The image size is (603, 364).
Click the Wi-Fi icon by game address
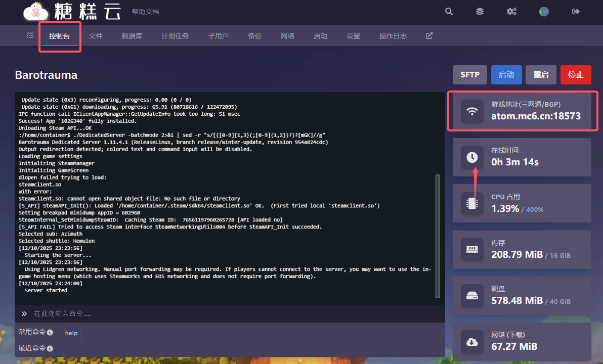pyautogui.click(x=472, y=111)
